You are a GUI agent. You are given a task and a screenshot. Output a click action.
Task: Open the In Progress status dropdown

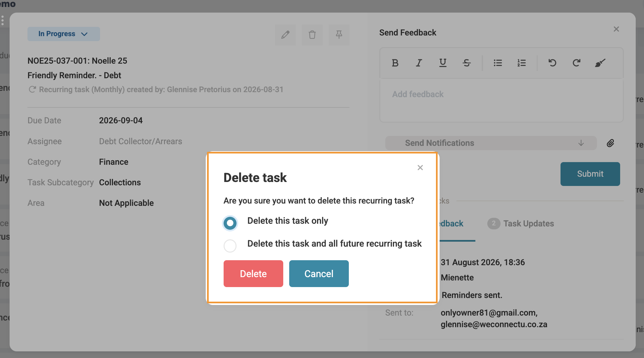pyautogui.click(x=64, y=34)
